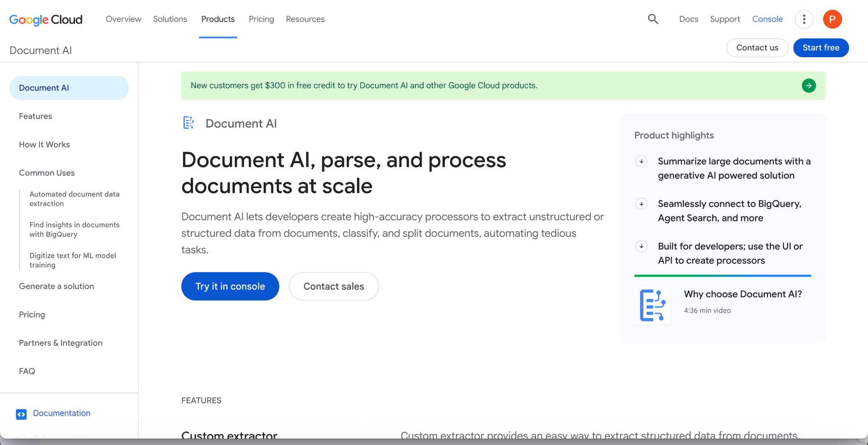The image size is (868, 445).
Task: Click the Contact us button
Action: click(x=757, y=48)
